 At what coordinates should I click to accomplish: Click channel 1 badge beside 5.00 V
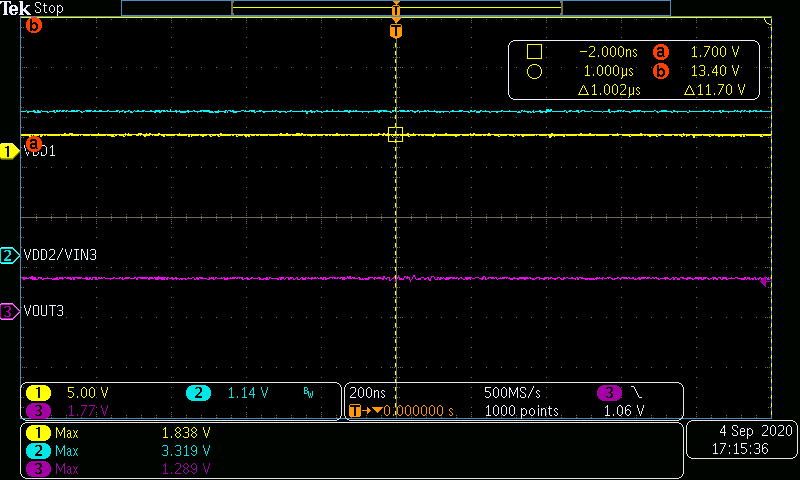click(x=38, y=393)
